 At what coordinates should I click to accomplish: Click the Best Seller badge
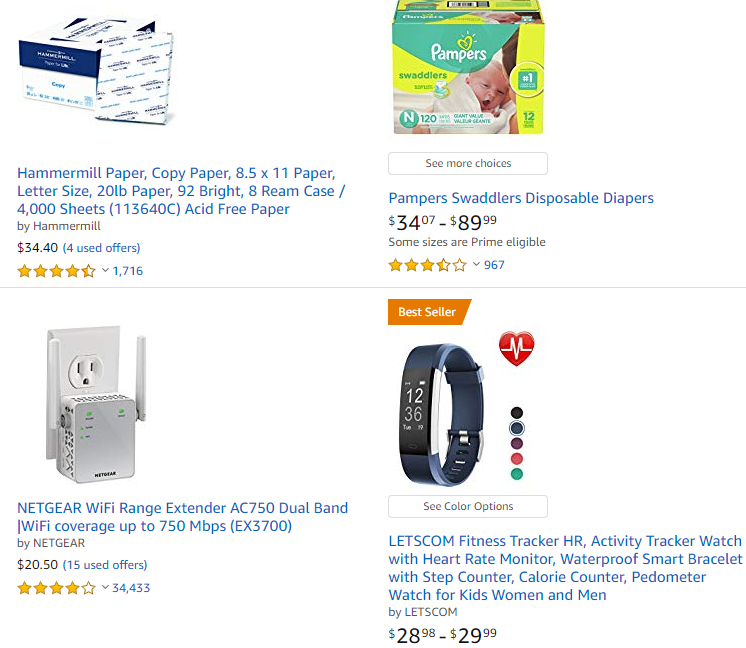pyautogui.click(x=429, y=312)
